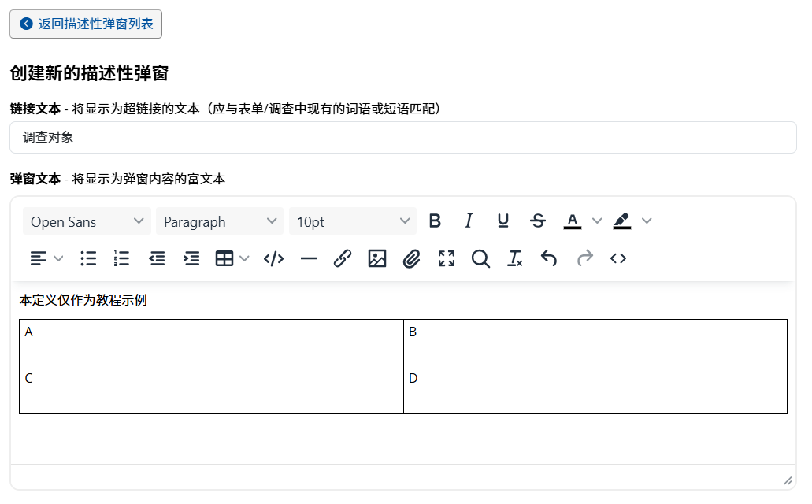This screenshot has height=504, width=812.
Task: Attach a file with paperclip icon
Action: pos(412,258)
